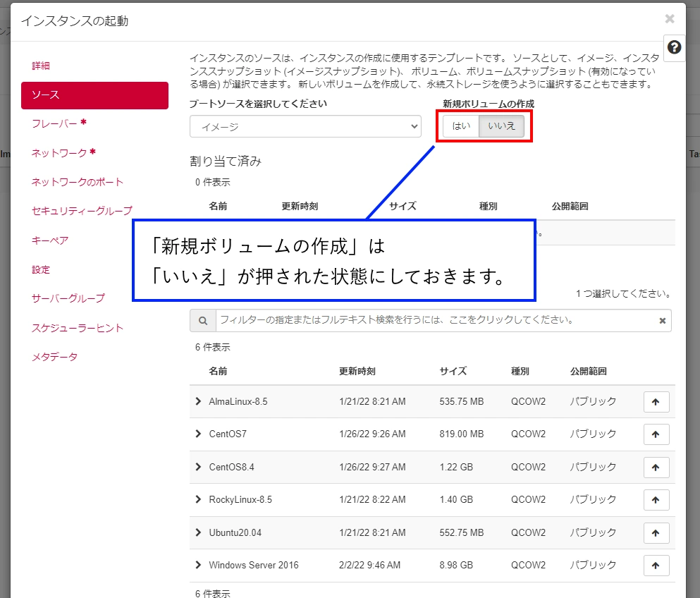Open the boot source イメージ dropdown
Viewport: 700px width, 598px height.
pos(305,127)
